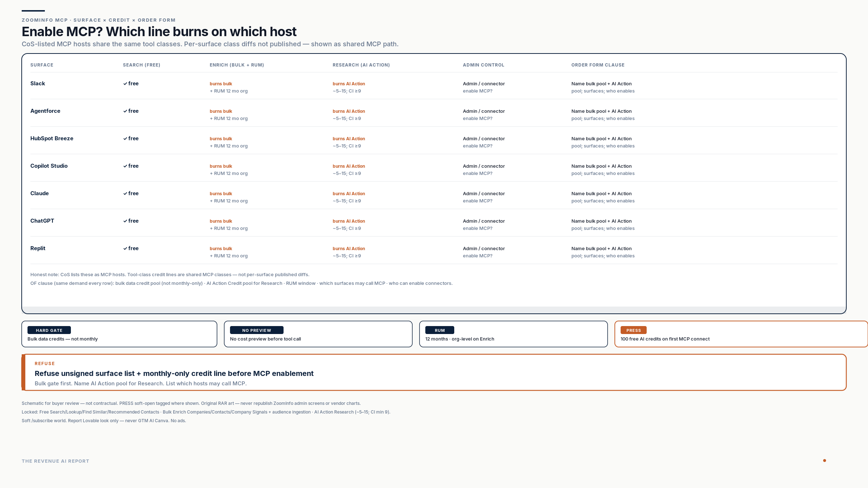Click 'Admin / connector' in HubSpot Breeze row
The image size is (868, 488).
[484, 139]
